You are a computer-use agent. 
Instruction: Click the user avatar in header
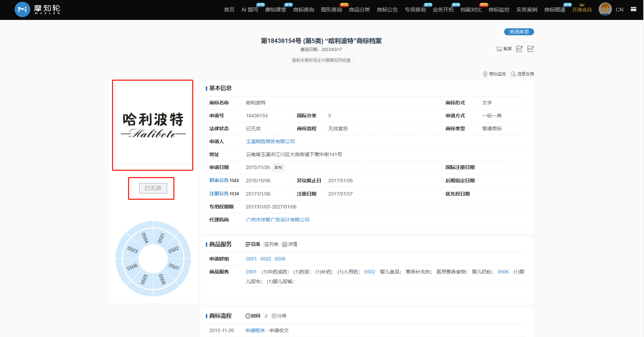[605, 9]
